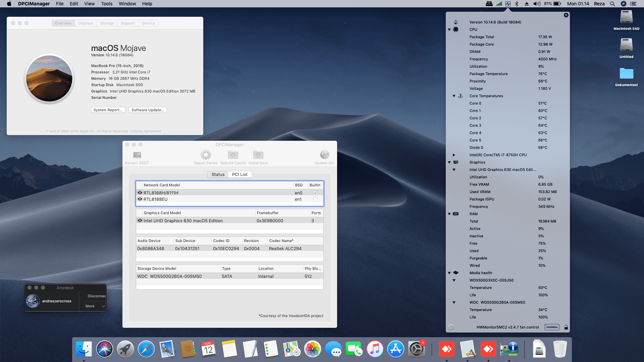Click the Update IDs globe icon
The height and width of the screenshot is (362, 644).
324,155
